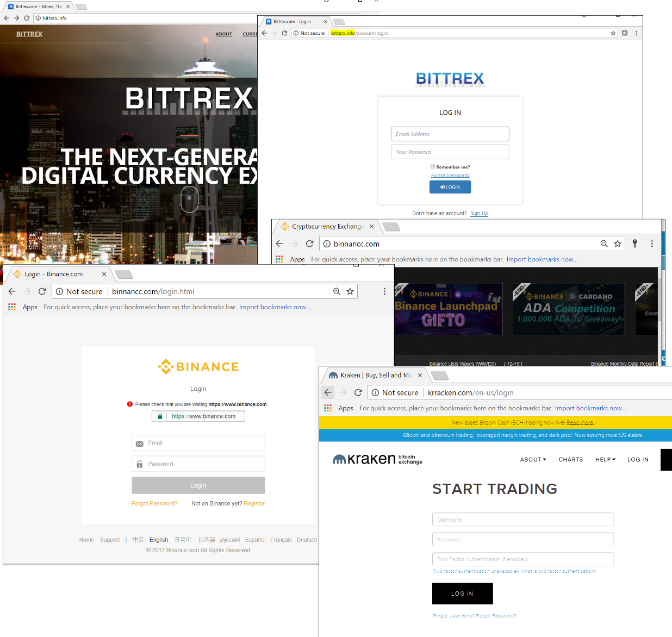Focus the Password field on the Binance login form
Viewport: 672px width, 637px height.
(198, 464)
